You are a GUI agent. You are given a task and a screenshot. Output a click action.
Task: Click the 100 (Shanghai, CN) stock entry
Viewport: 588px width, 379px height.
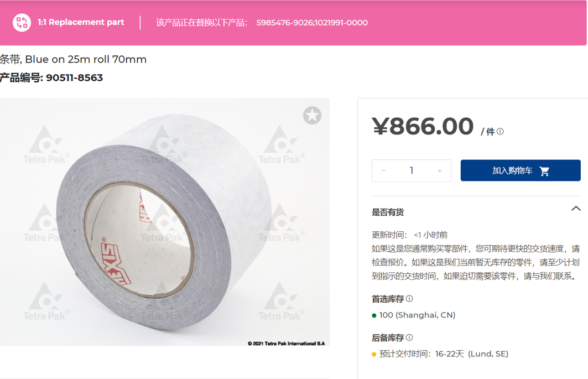(x=418, y=315)
